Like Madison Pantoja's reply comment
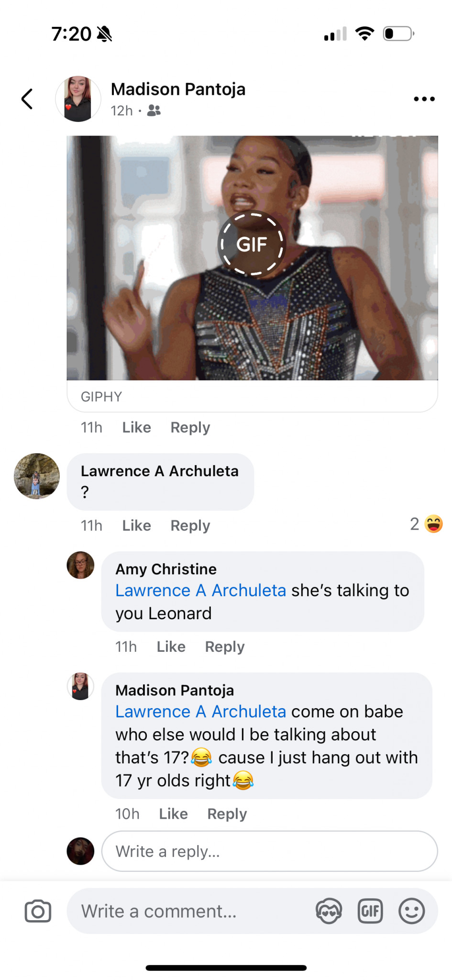Viewport: 452px width, 980px height. [x=173, y=813]
